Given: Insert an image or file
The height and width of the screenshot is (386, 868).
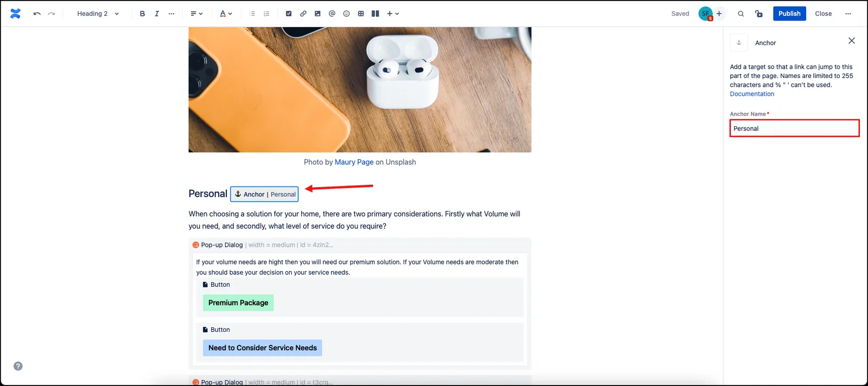Looking at the screenshot, I should click(317, 14).
